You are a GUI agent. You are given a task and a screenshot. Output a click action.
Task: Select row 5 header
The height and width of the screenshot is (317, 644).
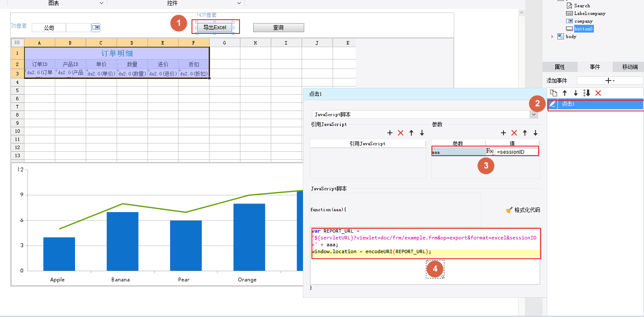click(18, 90)
